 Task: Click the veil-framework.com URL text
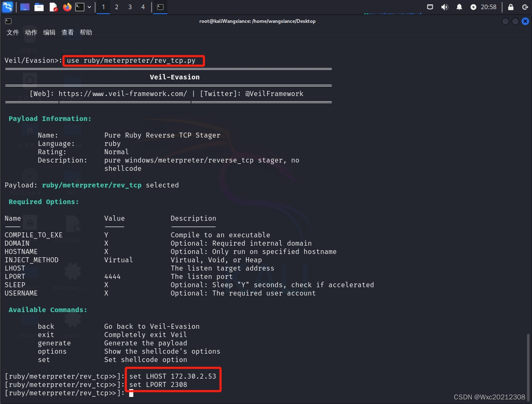tap(123, 94)
